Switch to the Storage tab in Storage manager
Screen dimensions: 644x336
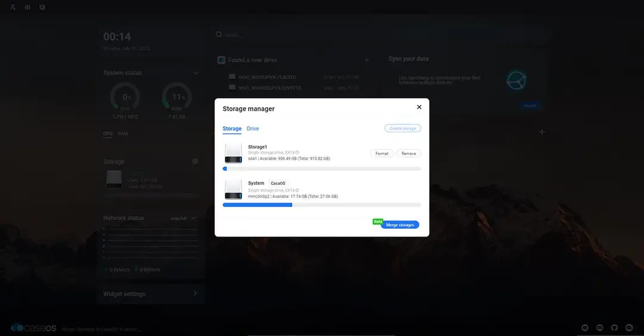coord(232,129)
